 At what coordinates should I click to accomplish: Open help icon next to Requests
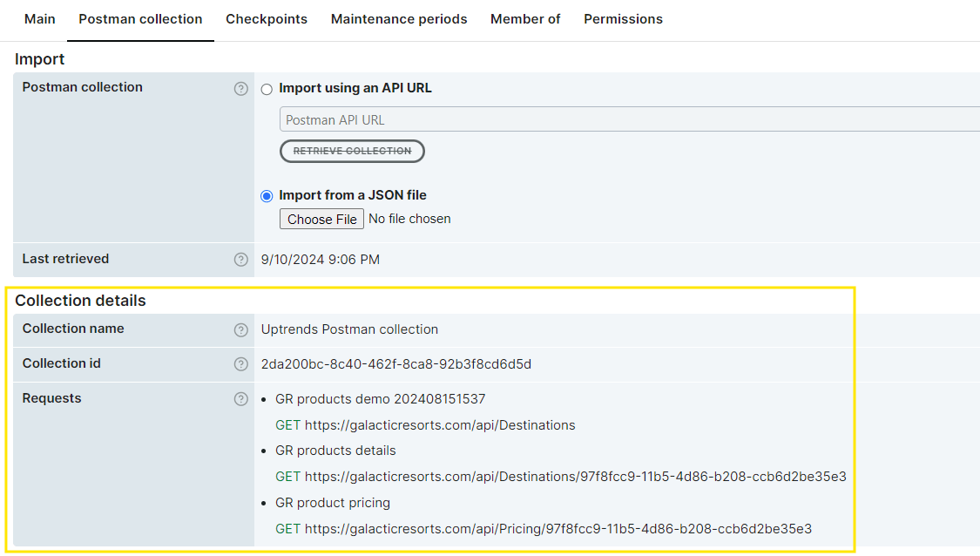(x=240, y=399)
